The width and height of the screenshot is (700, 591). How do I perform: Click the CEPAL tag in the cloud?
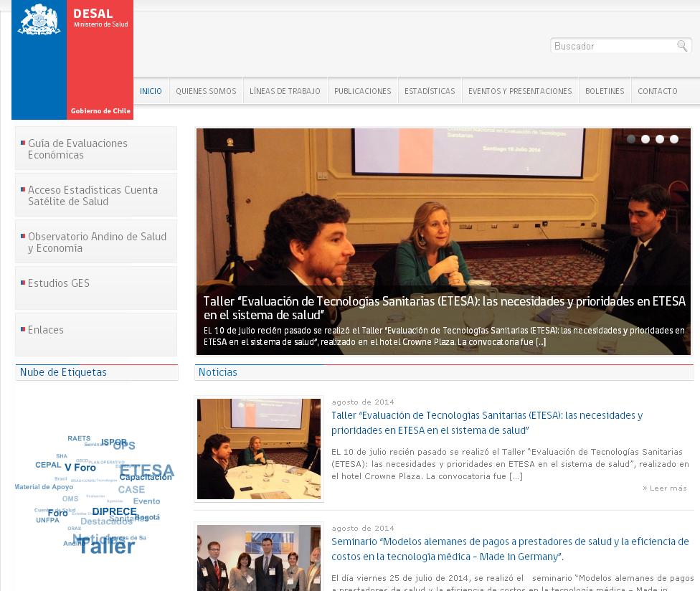(48, 465)
